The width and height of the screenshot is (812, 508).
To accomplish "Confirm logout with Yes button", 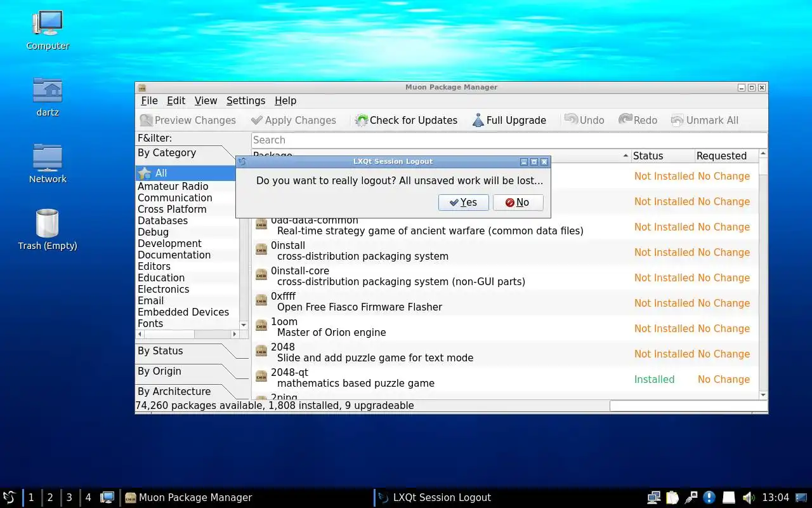I will click(463, 203).
